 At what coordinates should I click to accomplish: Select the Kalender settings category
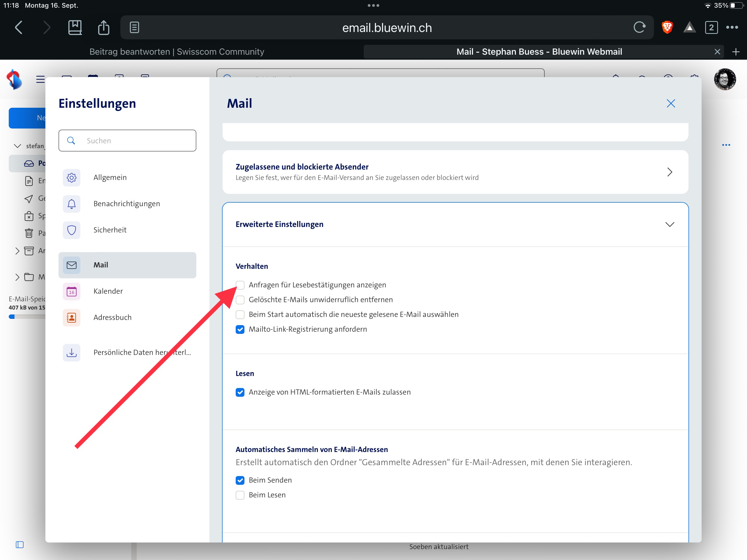(x=108, y=291)
